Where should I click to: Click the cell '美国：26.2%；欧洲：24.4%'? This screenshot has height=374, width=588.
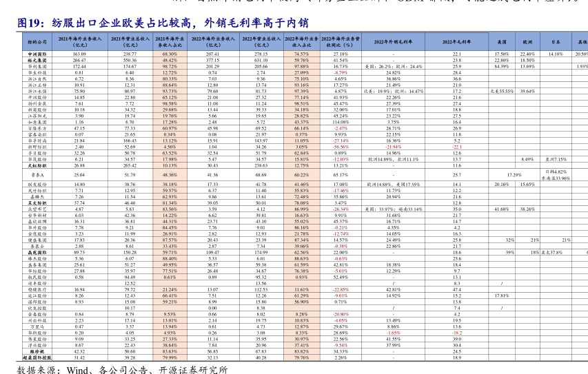(393, 66)
